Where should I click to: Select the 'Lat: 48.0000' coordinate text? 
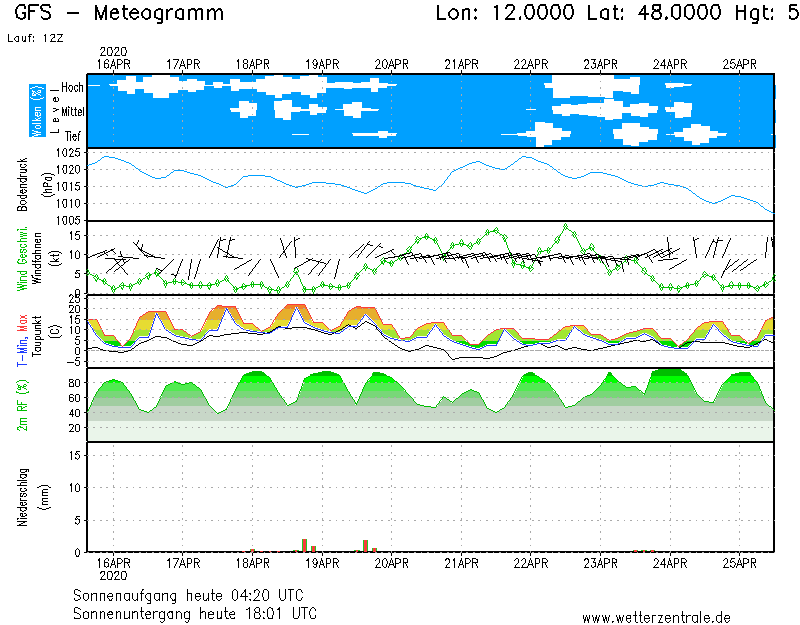pyautogui.click(x=654, y=13)
